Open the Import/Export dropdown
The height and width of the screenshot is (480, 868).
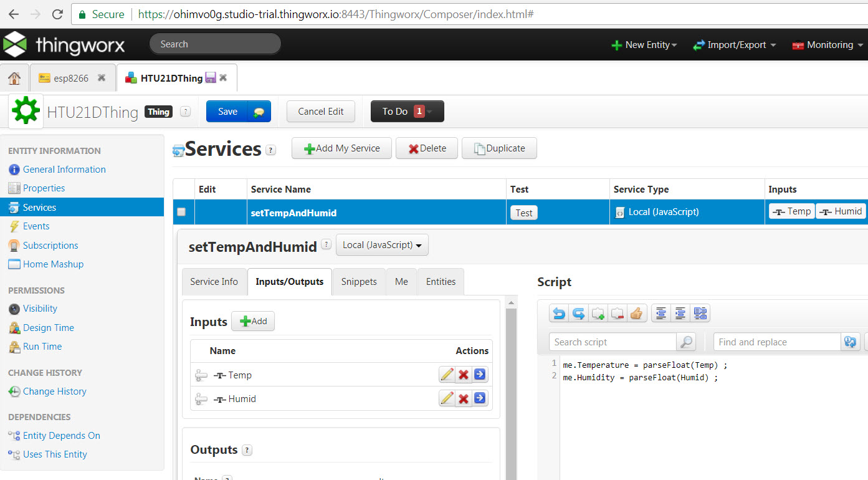pyautogui.click(x=735, y=45)
